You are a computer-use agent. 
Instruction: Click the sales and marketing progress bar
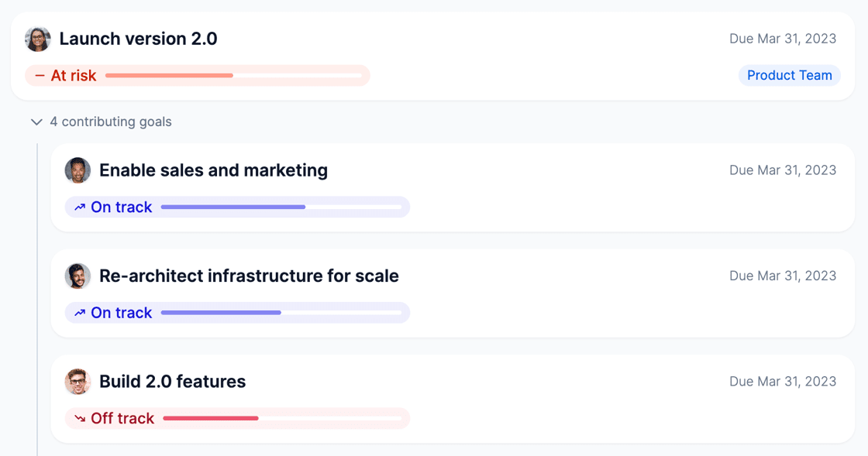click(x=281, y=207)
